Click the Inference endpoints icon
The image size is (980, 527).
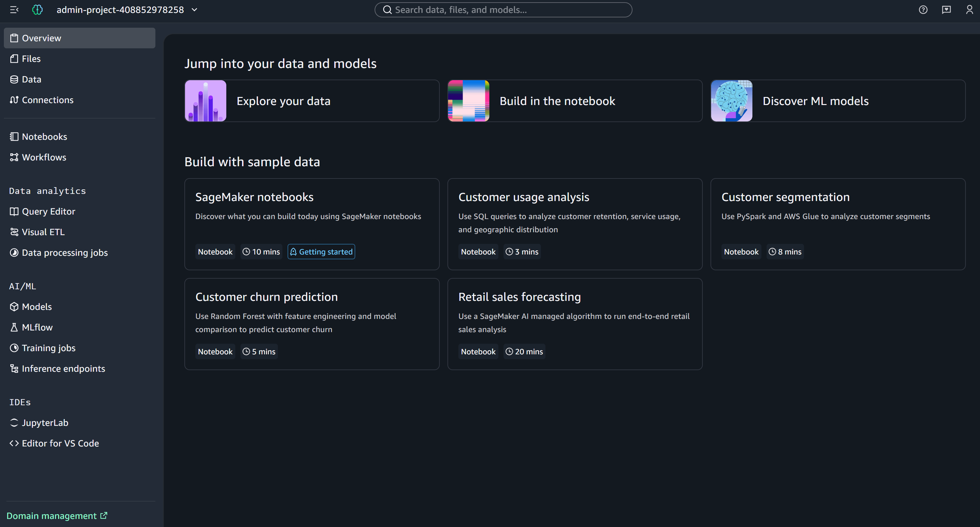tap(14, 368)
